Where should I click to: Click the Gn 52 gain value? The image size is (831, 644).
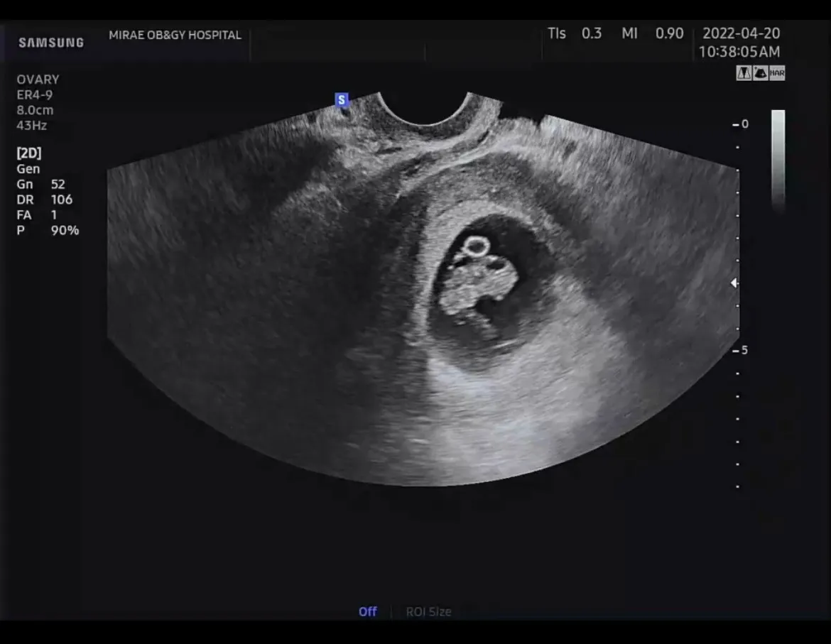[40, 185]
